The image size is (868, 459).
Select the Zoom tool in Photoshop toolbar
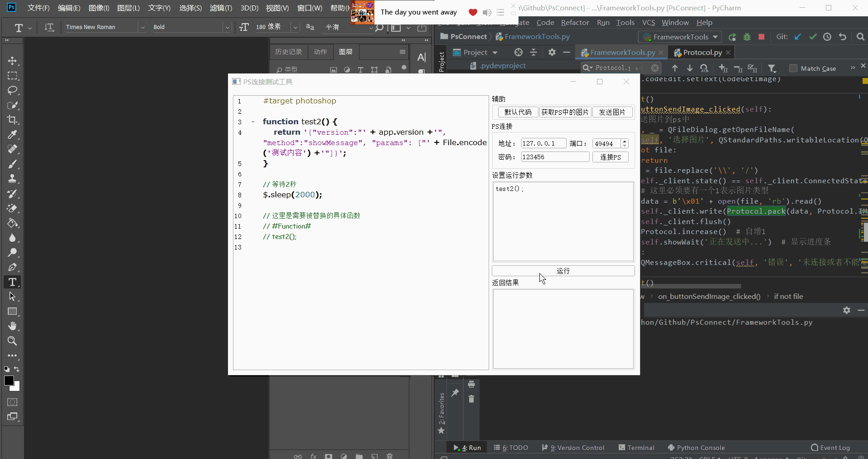pyautogui.click(x=12, y=341)
